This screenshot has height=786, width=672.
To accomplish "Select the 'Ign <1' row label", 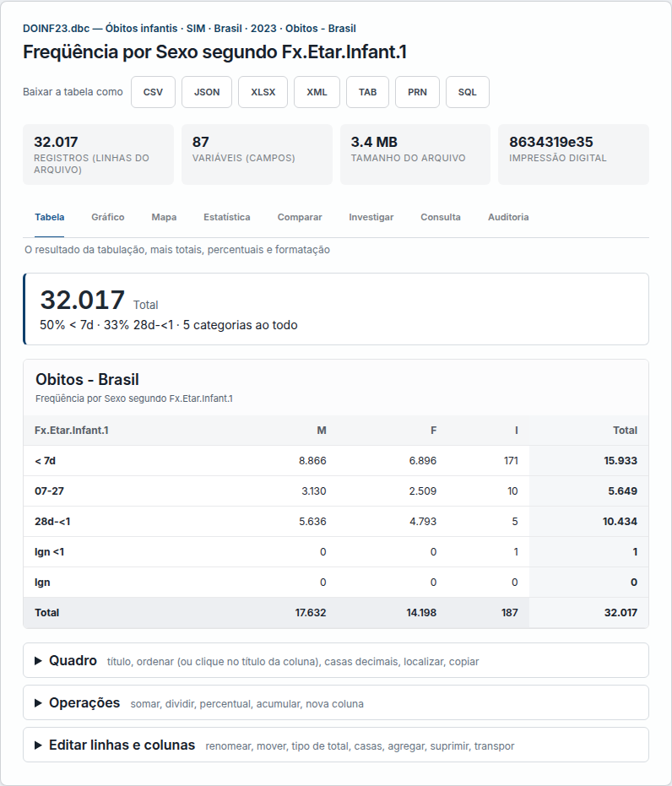I will [x=50, y=552].
